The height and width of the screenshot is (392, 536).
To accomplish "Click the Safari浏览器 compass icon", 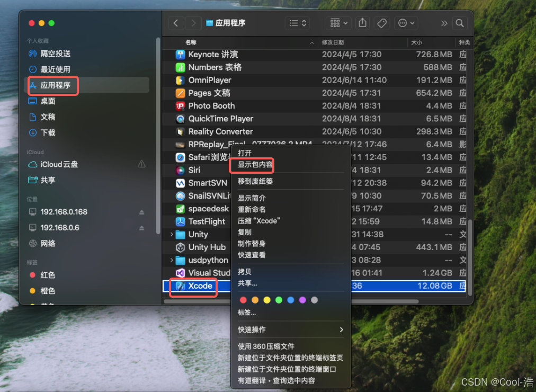I will (x=180, y=157).
